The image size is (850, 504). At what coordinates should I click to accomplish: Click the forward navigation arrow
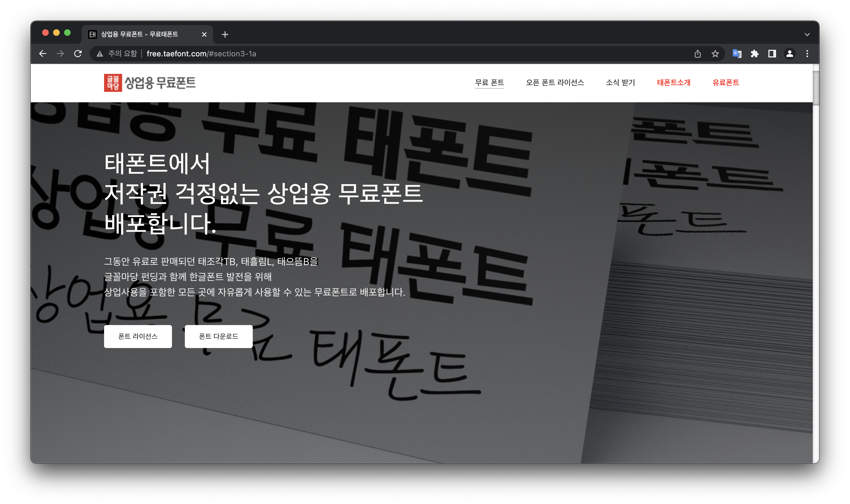coord(60,54)
